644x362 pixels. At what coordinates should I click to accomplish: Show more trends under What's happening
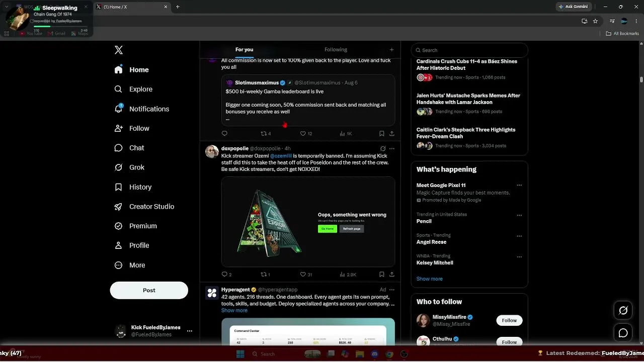coord(429,279)
